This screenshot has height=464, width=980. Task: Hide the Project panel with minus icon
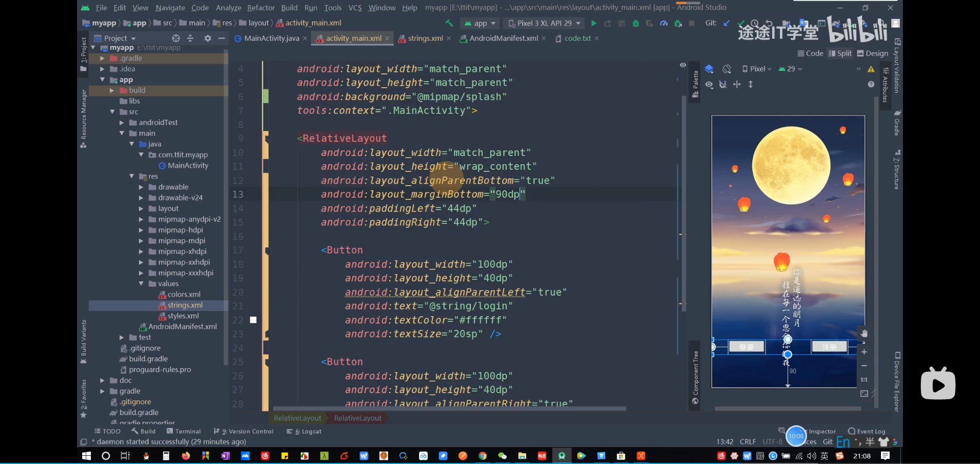pos(222,38)
